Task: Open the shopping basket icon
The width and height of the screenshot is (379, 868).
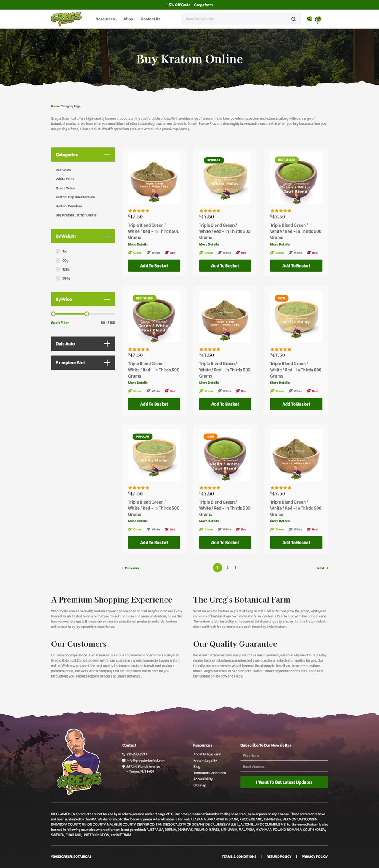Action: click(x=318, y=19)
